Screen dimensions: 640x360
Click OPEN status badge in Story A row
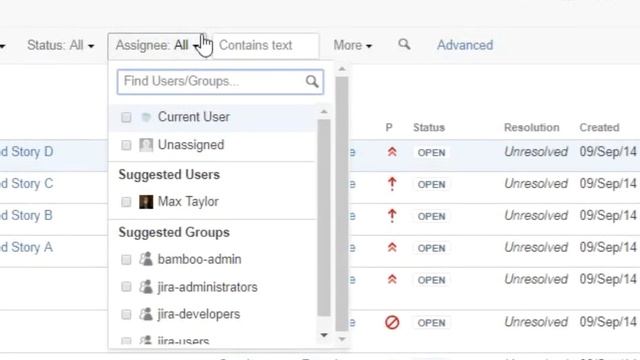tap(431, 248)
